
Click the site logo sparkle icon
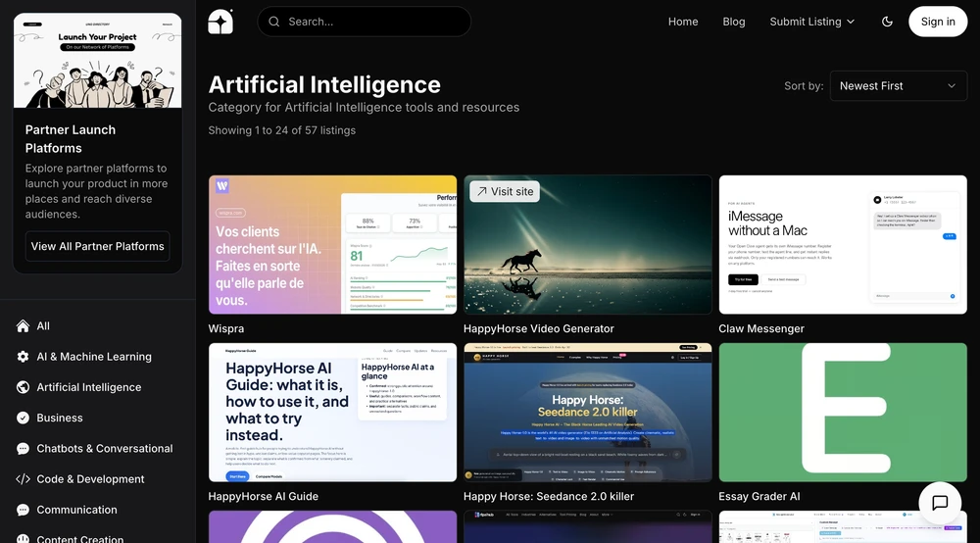click(x=220, y=22)
